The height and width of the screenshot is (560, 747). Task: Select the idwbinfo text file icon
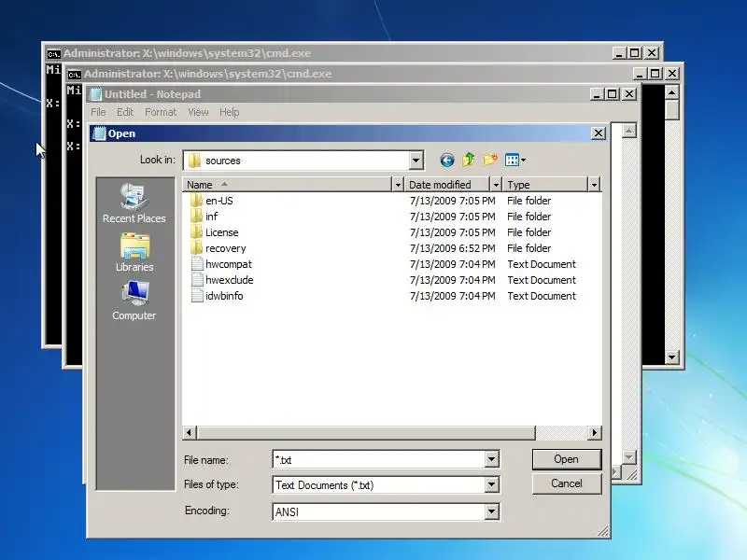[x=197, y=296]
